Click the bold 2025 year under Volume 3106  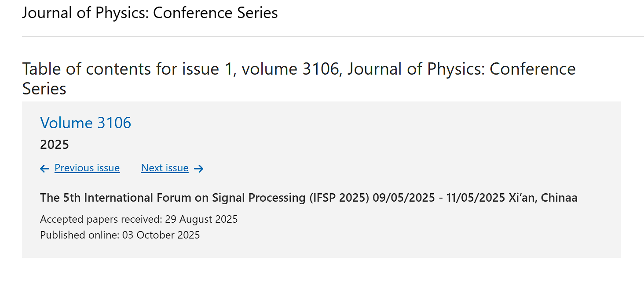point(55,145)
